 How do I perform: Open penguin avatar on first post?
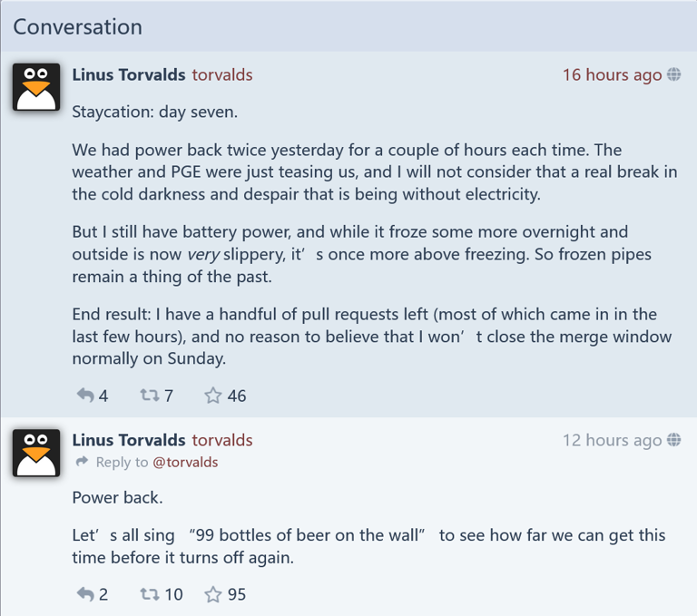(x=36, y=87)
